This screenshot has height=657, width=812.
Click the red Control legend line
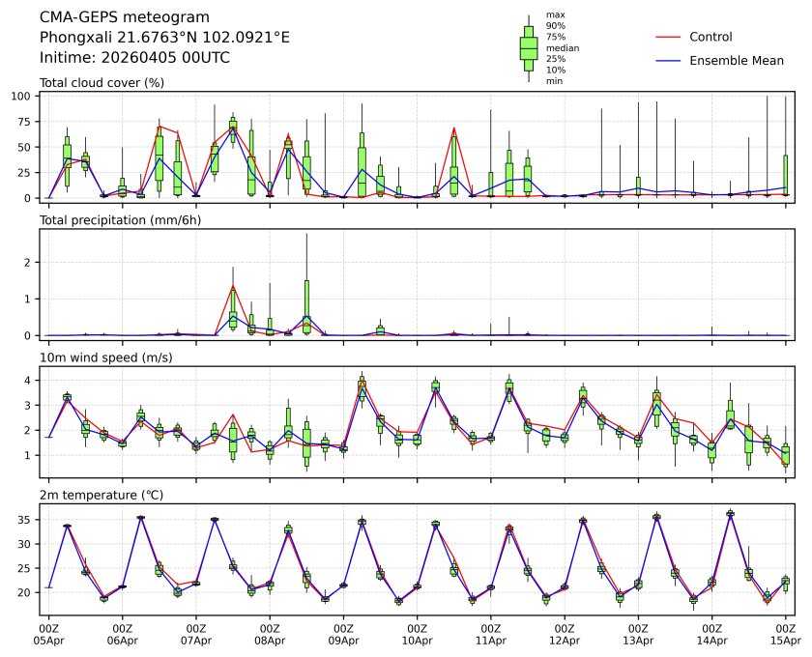tap(668, 38)
